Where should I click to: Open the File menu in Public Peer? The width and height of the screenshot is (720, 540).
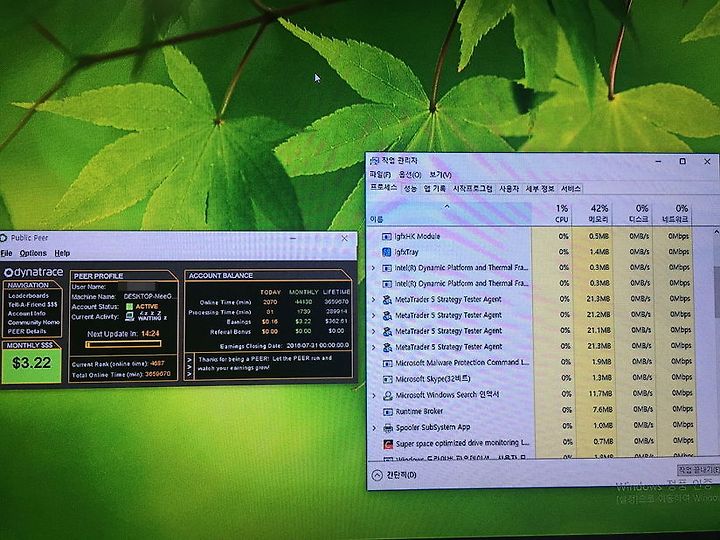(x=6, y=253)
